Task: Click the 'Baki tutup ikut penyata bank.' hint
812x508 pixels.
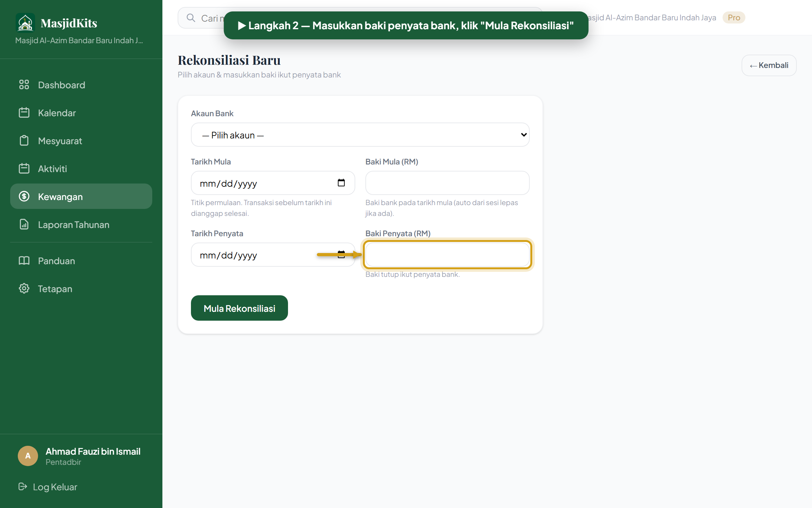Action: point(412,274)
